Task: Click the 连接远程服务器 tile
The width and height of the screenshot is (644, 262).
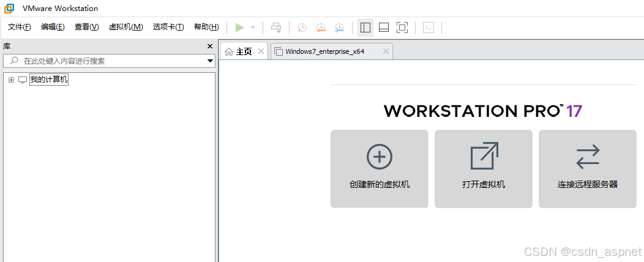Action: click(x=588, y=169)
